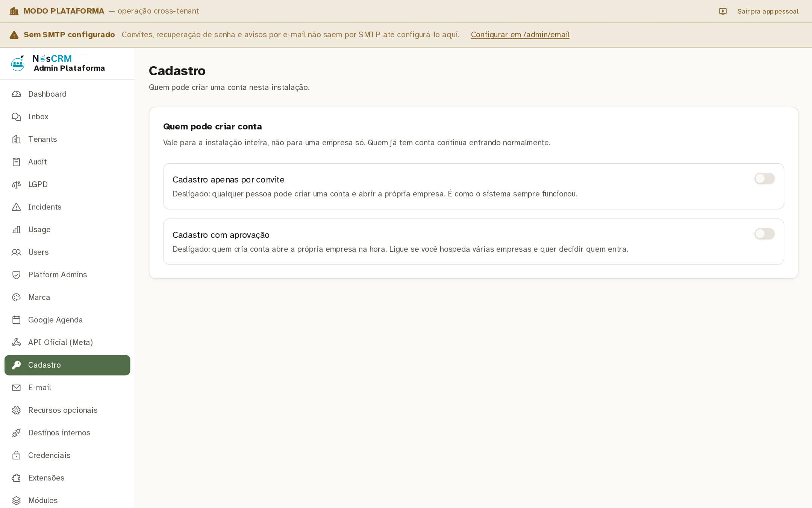812x508 pixels.
Task: Click the E-mail envelope icon
Action: click(16, 388)
